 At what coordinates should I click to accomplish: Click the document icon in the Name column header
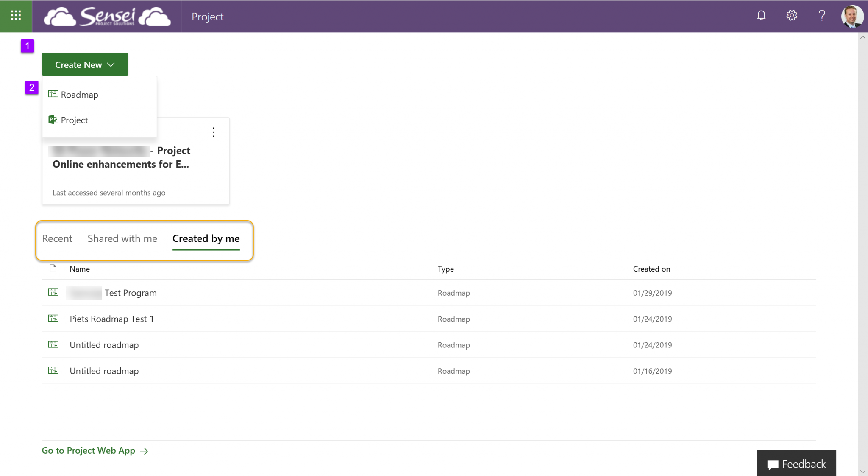point(53,268)
